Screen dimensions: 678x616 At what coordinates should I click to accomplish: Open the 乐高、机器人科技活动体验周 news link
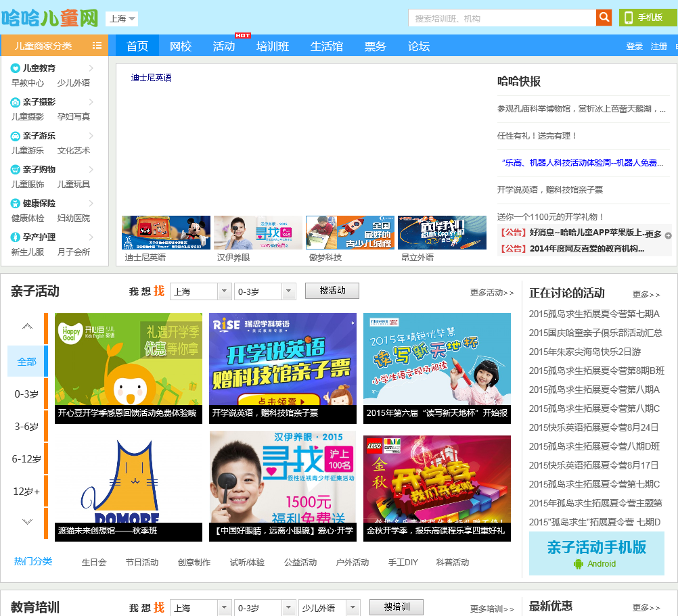coord(582,162)
